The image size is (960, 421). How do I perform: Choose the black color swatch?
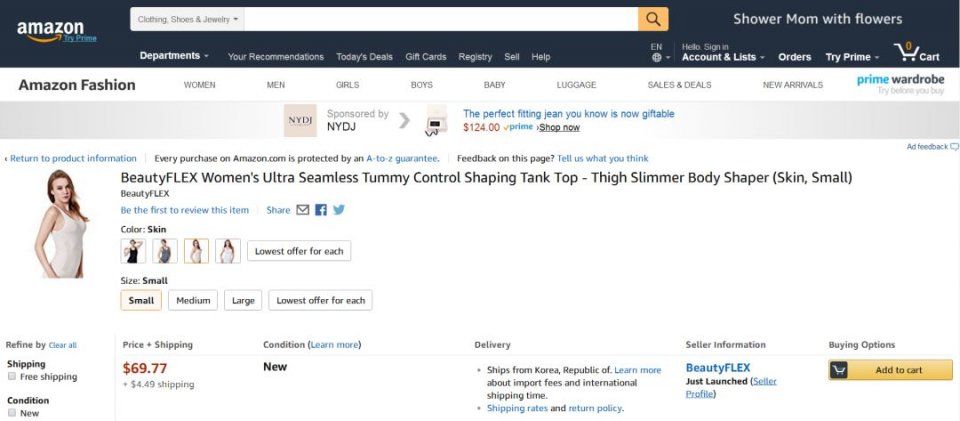(x=133, y=251)
